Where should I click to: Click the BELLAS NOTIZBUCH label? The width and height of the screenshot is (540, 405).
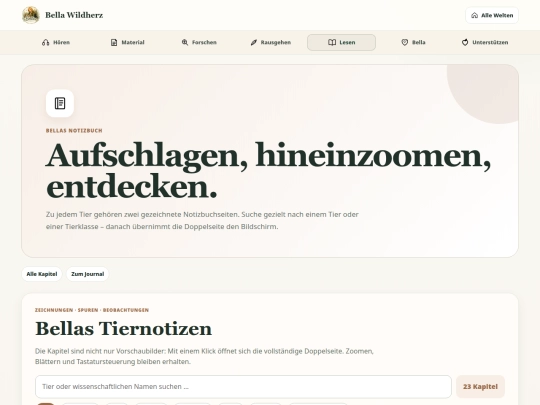click(74, 131)
